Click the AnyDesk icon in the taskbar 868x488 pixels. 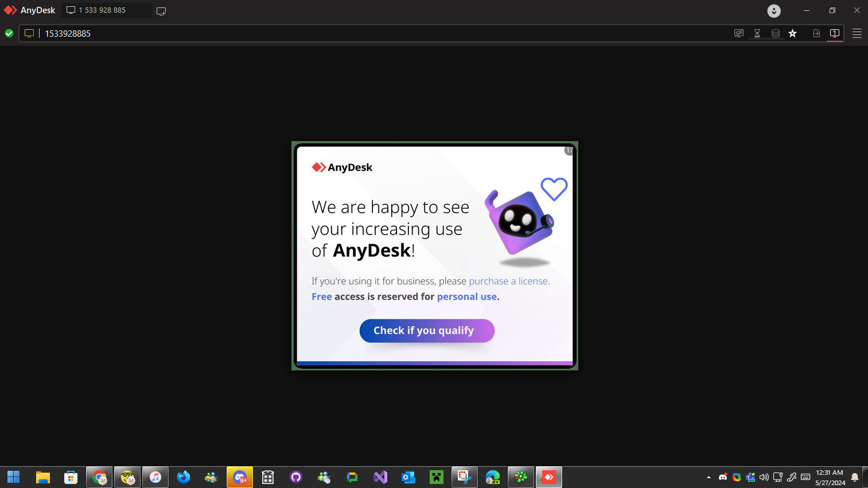[x=549, y=477]
